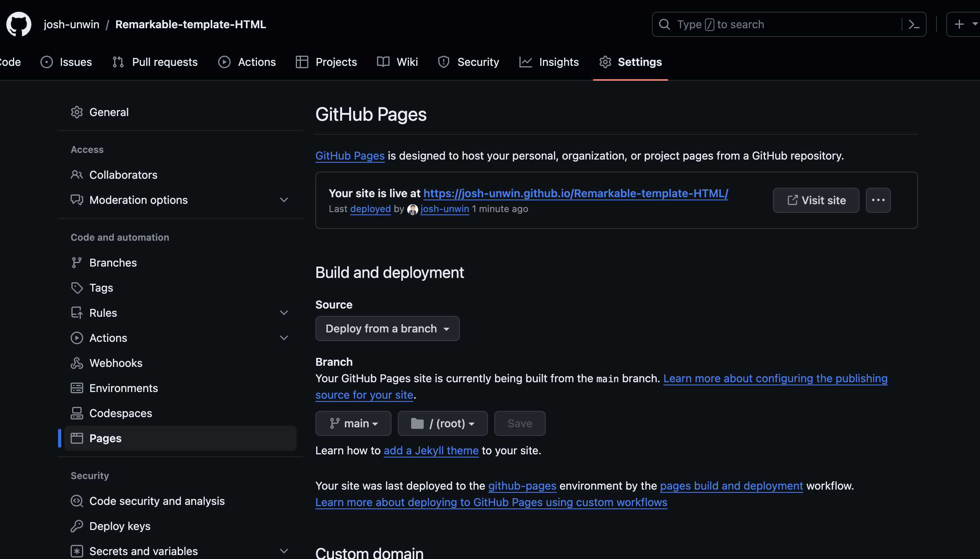Open josh-unwin deployer profile link
980x559 pixels.
[x=444, y=209]
